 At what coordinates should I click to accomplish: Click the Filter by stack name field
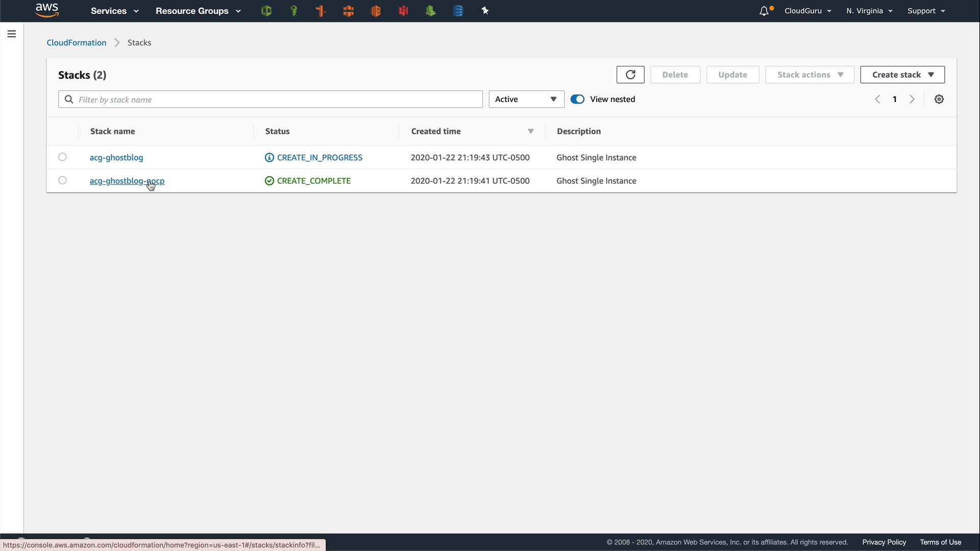[x=276, y=99]
